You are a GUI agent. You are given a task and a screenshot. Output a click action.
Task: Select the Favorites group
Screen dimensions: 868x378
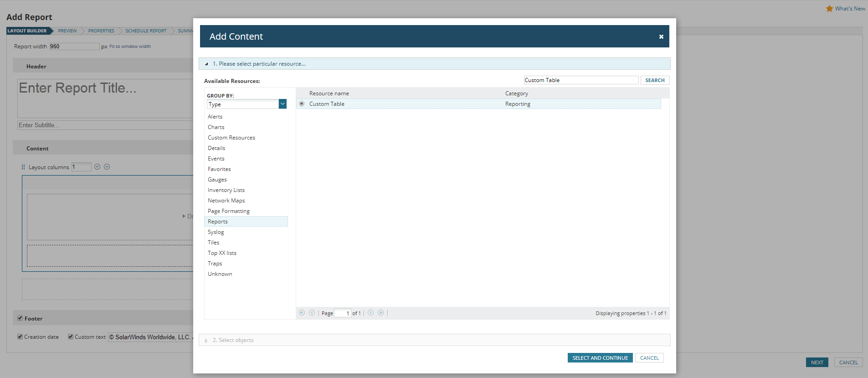(219, 169)
